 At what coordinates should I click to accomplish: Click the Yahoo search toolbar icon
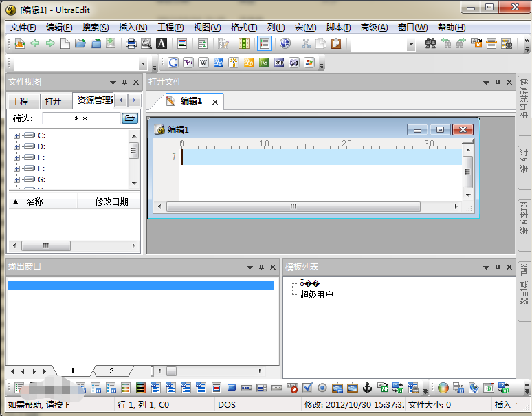coord(188,63)
